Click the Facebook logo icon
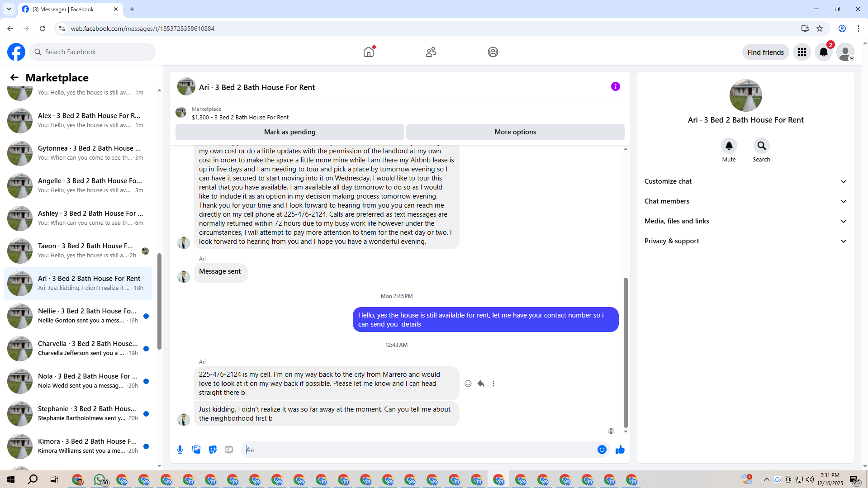 tap(16, 52)
